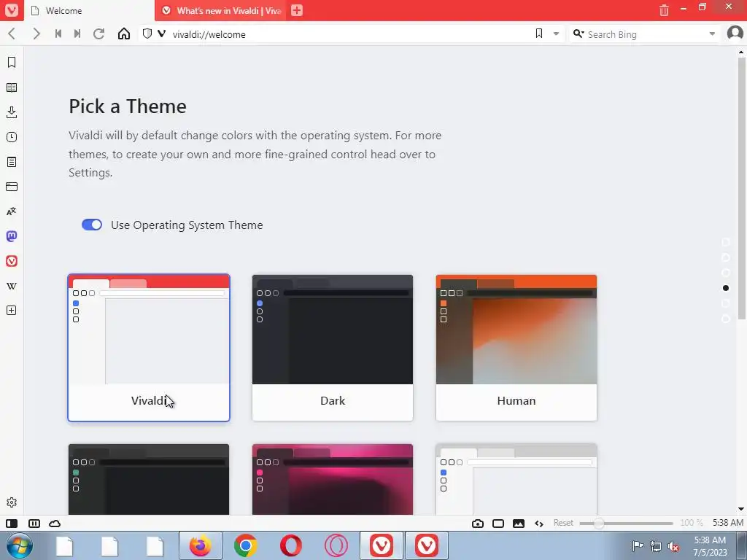Image resolution: width=747 pixels, height=560 pixels.
Task: Toggle images display icon in status bar
Action: [x=519, y=524]
